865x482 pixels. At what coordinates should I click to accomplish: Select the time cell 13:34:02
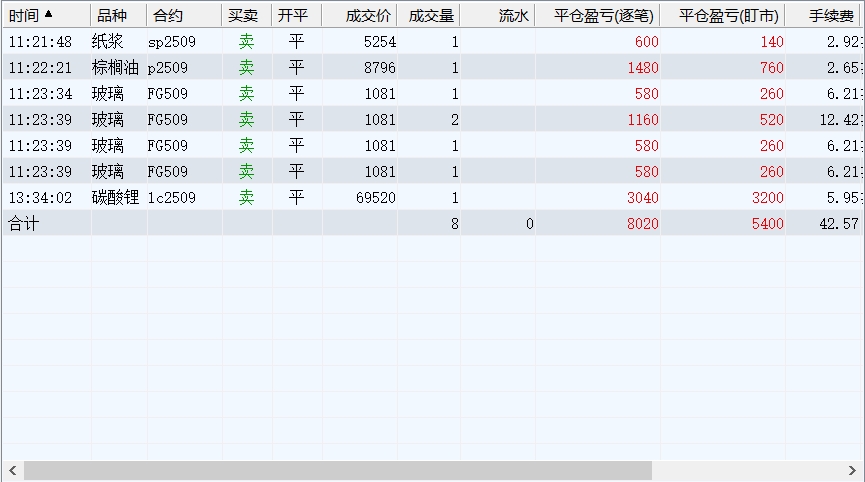(x=40, y=197)
